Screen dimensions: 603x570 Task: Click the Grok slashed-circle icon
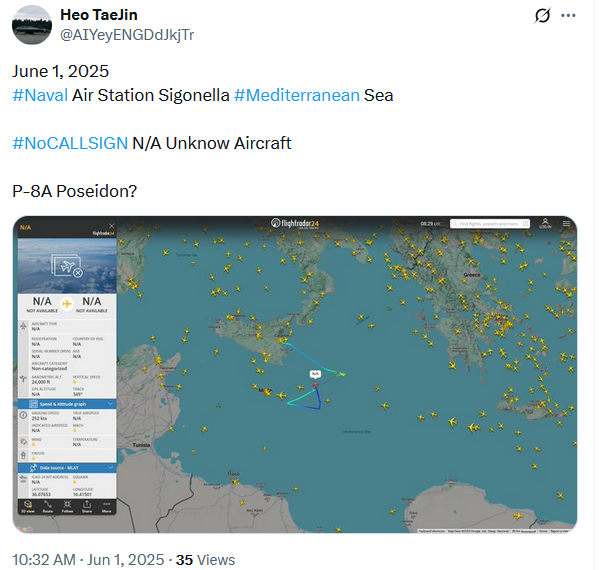(x=542, y=15)
